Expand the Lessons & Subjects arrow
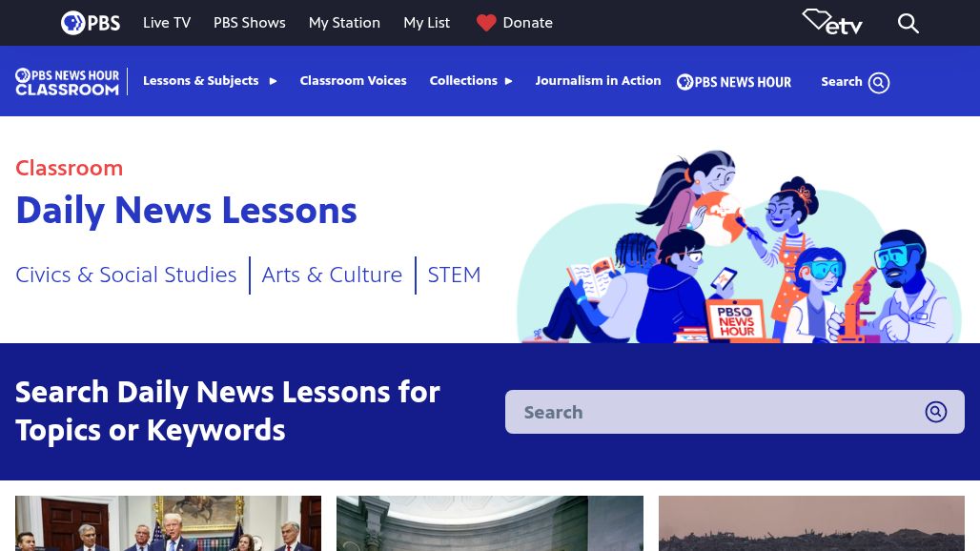 point(274,81)
